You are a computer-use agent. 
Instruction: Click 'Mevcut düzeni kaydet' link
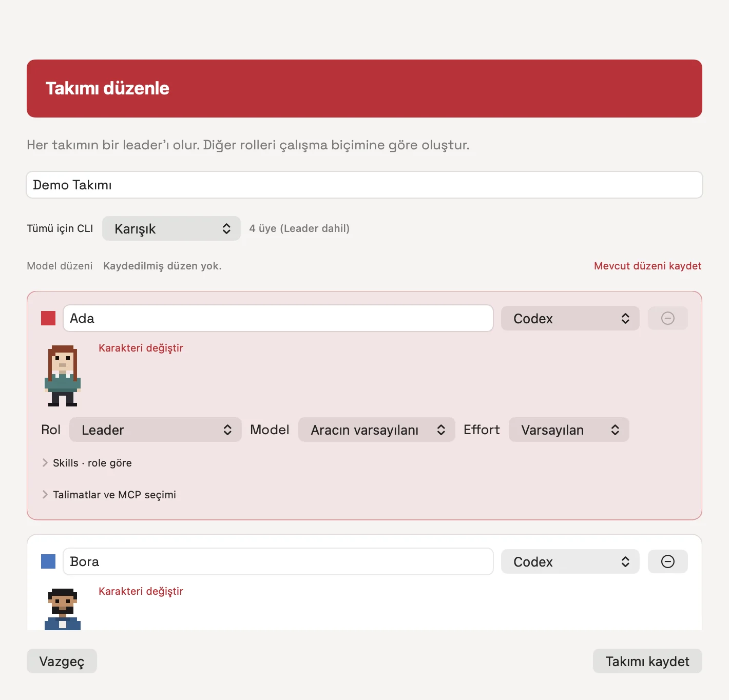[647, 266]
